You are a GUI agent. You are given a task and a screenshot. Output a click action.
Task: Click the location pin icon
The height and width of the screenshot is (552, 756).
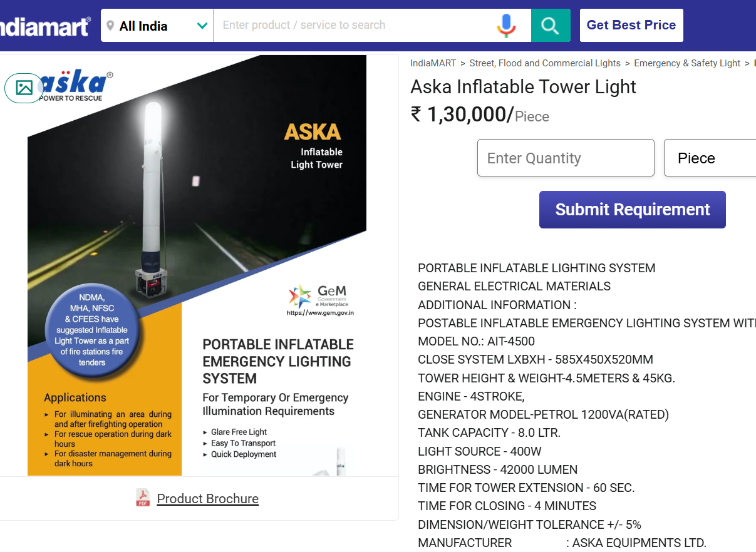pyautogui.click(x=110, y=26)
